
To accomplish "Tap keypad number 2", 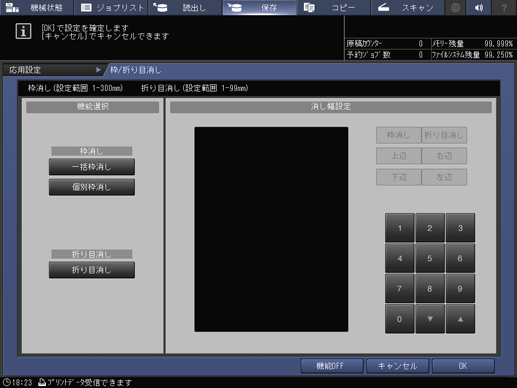I will click(x=430, y=228).
